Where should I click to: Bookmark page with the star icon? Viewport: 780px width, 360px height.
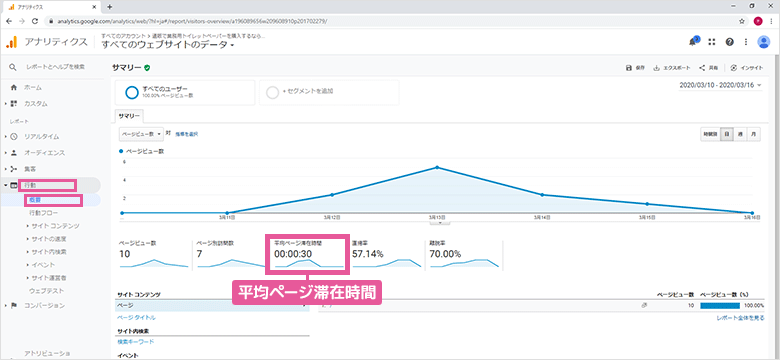point(742,21)
